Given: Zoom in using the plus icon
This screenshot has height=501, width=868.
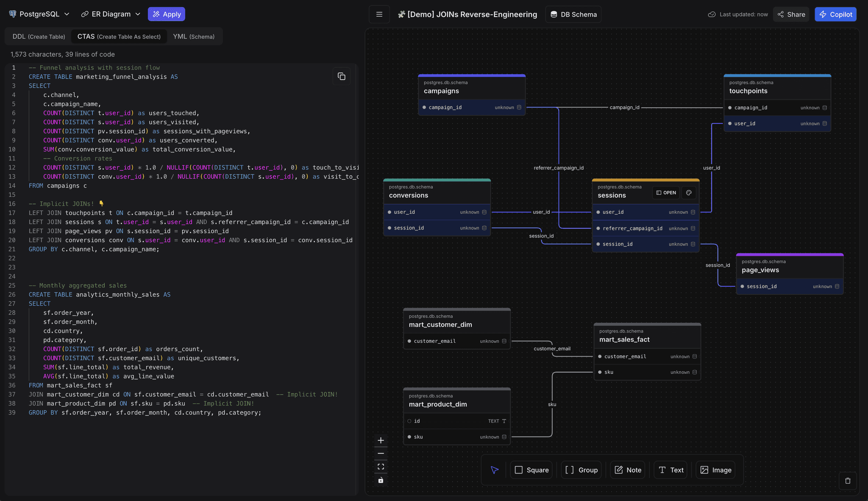Looking at the screenshot, I should pyautogui.click(x=380, y=440).
